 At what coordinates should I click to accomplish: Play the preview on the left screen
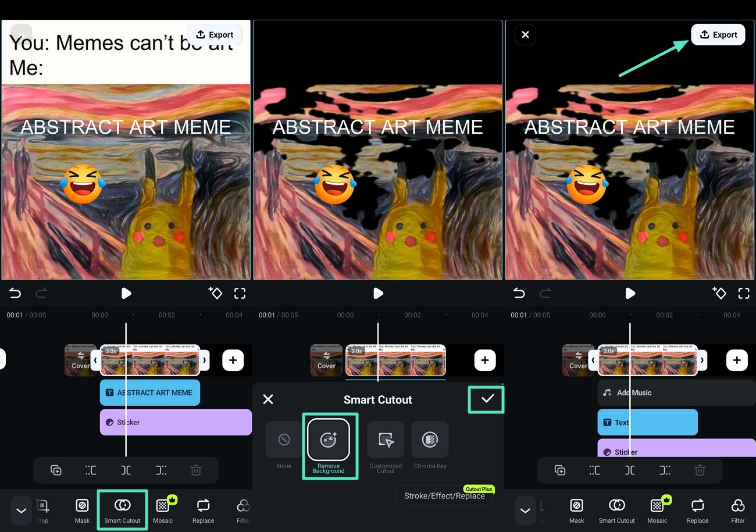pyautogui.click(x=126, y=294)
